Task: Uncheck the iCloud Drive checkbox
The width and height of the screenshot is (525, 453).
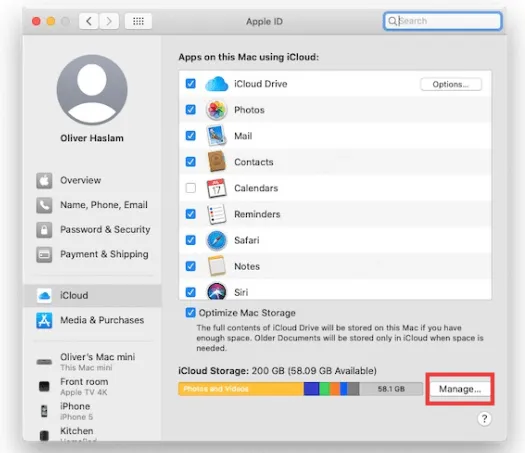Action: click(x=191, y=83)
